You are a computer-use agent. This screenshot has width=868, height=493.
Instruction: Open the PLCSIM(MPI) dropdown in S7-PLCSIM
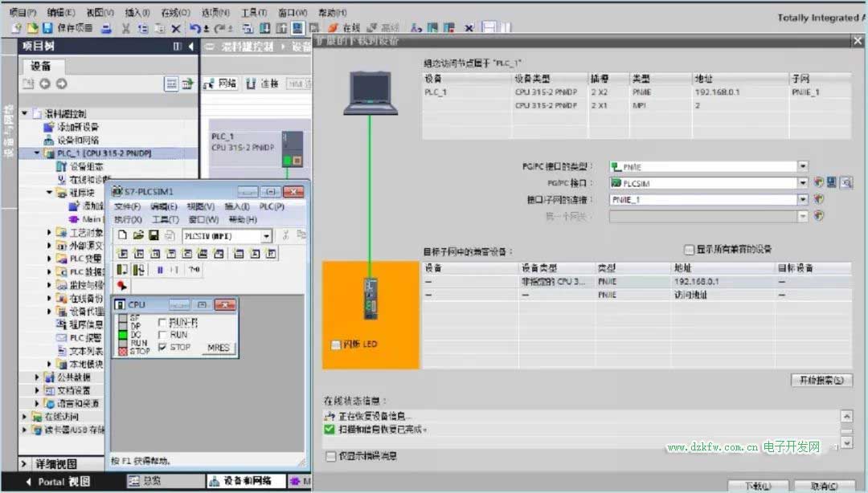pyautogui.click(x=267, y=236)
